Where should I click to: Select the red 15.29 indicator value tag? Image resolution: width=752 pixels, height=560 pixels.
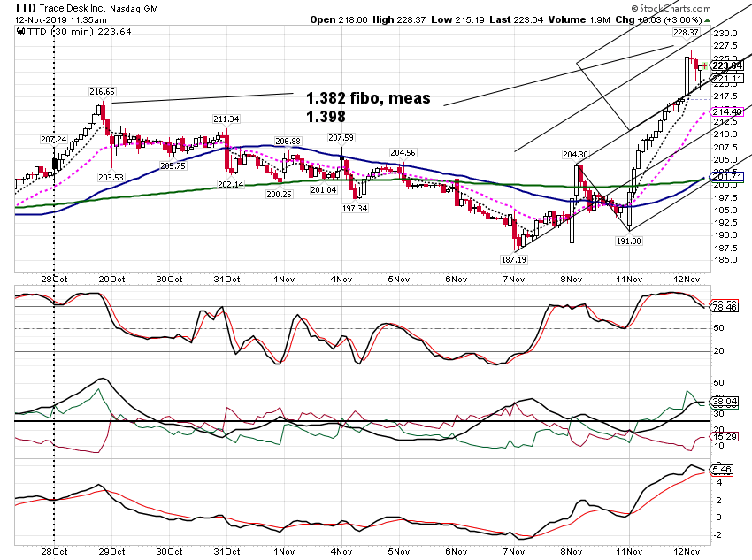point(725,437)
